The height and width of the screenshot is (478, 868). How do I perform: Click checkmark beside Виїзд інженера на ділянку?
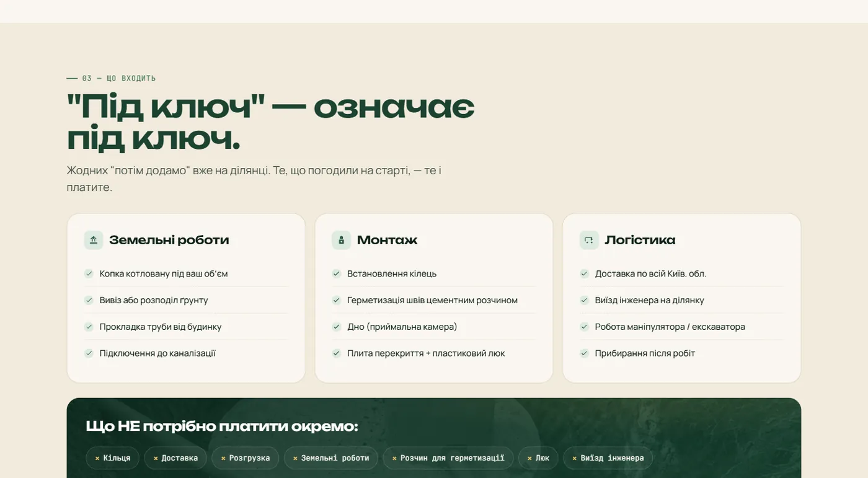click(584, 300)
